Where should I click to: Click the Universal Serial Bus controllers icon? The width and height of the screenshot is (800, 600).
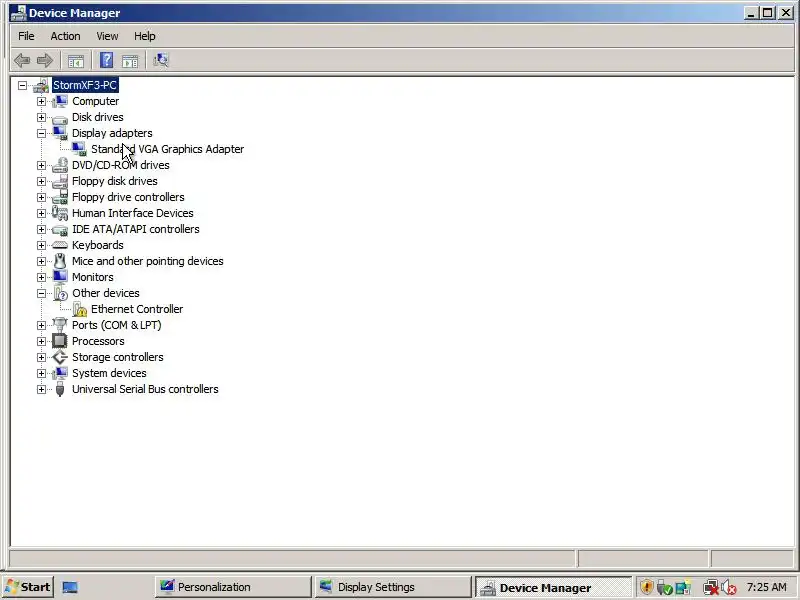point(60,389)
